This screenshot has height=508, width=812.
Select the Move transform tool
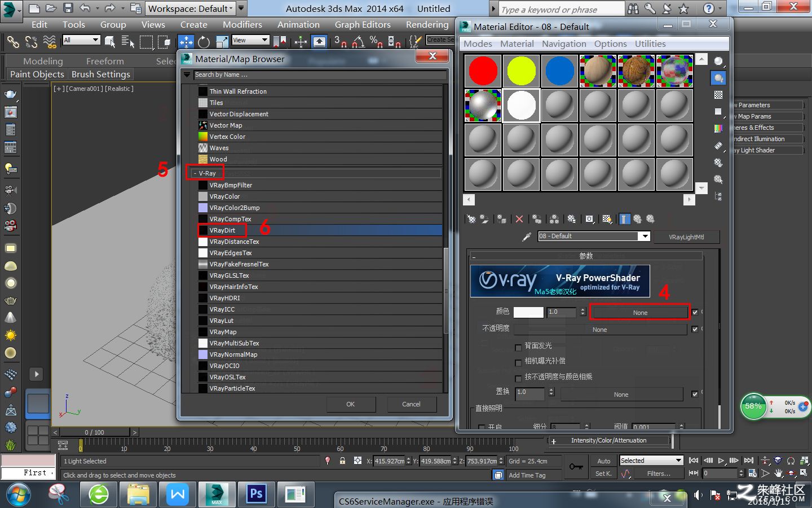(186, 42)
